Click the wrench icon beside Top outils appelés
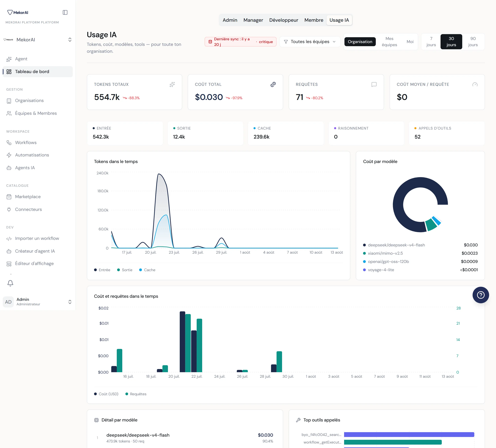 pos(298,420)
